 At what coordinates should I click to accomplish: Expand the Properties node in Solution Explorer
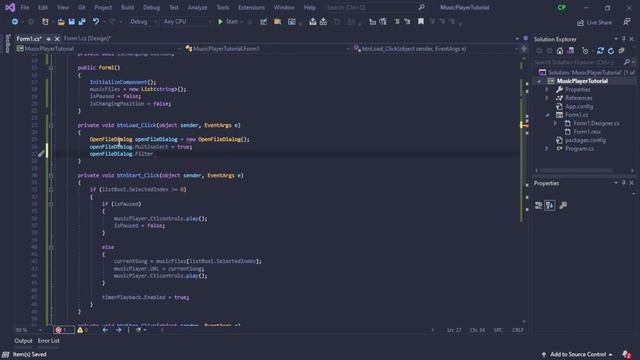click(x=547, y=89)
